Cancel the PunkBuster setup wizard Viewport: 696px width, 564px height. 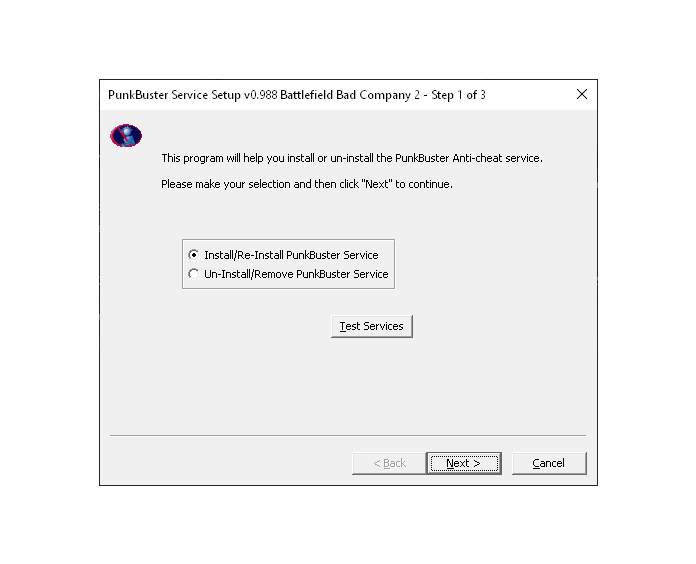tap(549, 463)
